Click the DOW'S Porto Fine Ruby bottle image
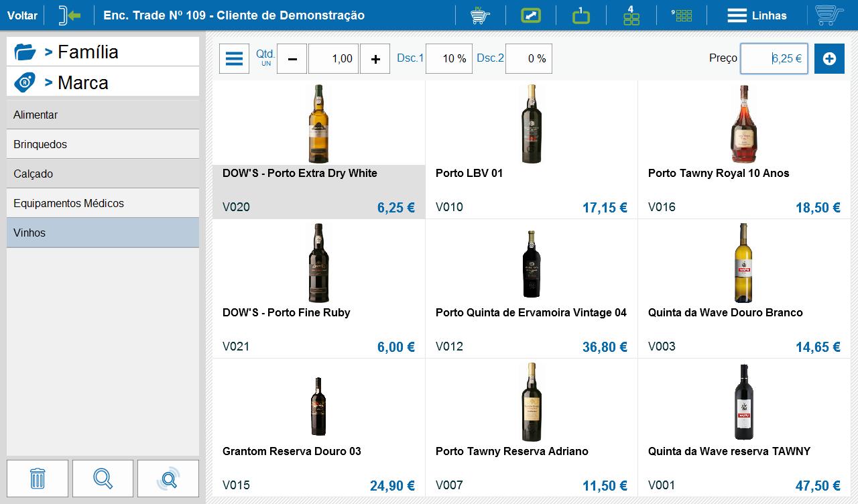Viewport: 858px width, 504px height. [x=318, y=263]
